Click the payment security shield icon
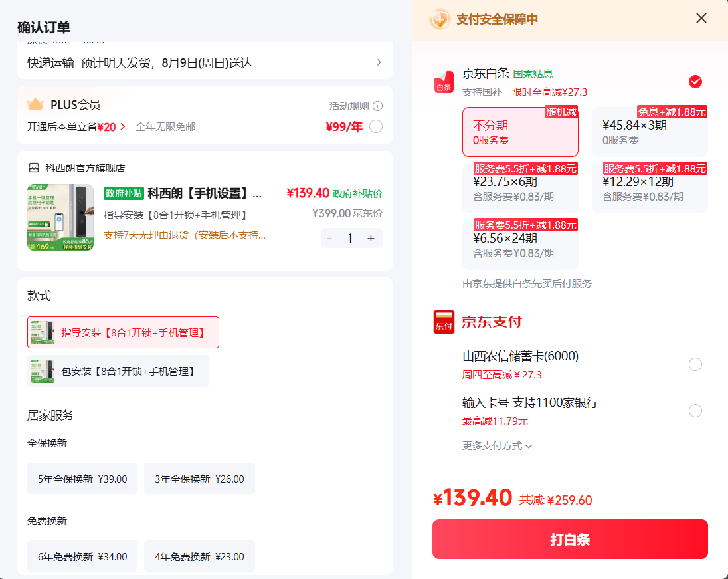Screen dimensions: 728x579 pyautogui.click(x=439, y=19)
